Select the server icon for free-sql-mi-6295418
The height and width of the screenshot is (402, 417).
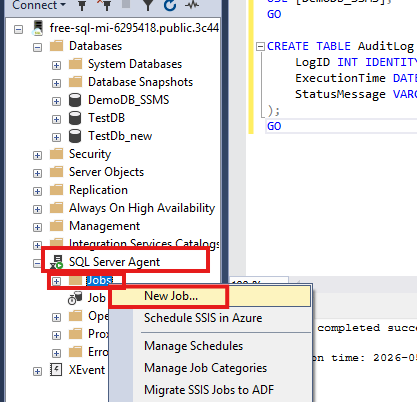coord(38,28)
